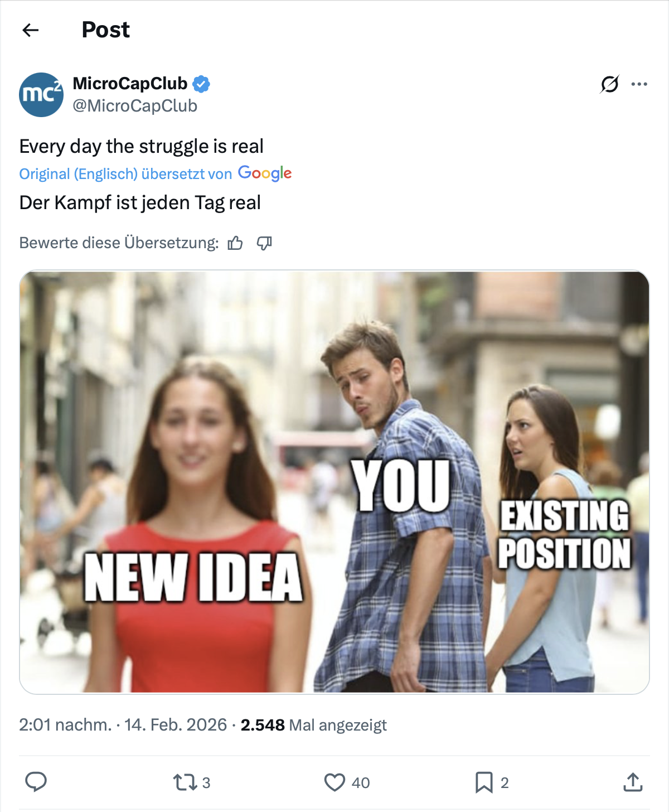The image size is (669, 812).
Task: Open MicroCapClub profile avatar
Action: click(x=41, y=95)
